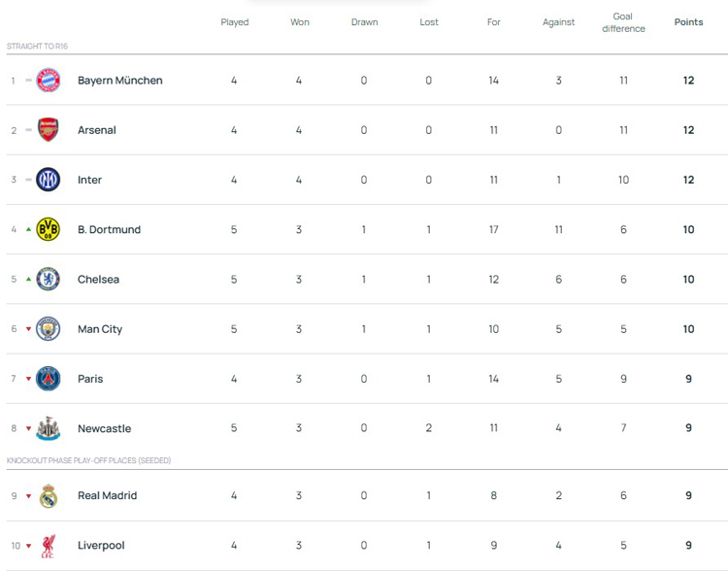Click the green up arrow beside B. Dortmund
The height and width of the screenshot is (571, 728).
pos(28,230)
